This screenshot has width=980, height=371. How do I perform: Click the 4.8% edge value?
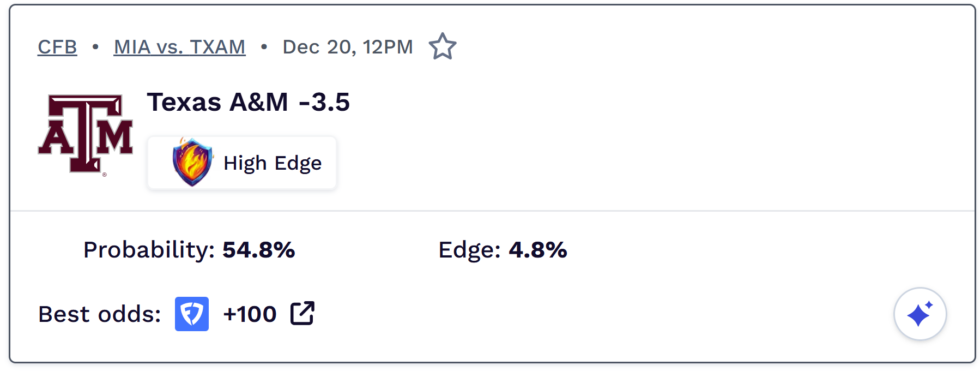pyautogui.click(x=537, y=250)
